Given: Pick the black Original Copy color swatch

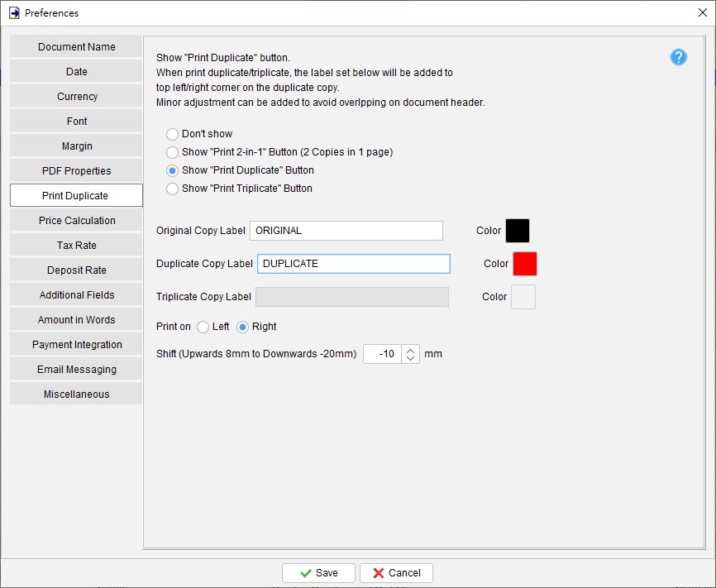Looking at the screenshot, I should 518,231.
